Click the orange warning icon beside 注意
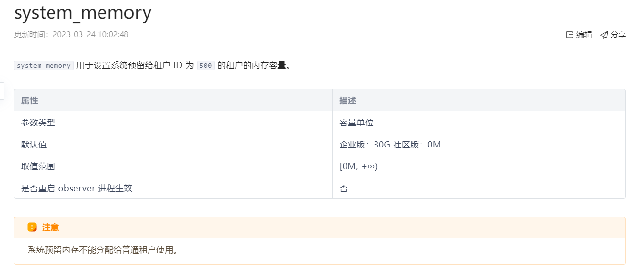Screen dimensions: 644x270 click(x=32, y=227)
